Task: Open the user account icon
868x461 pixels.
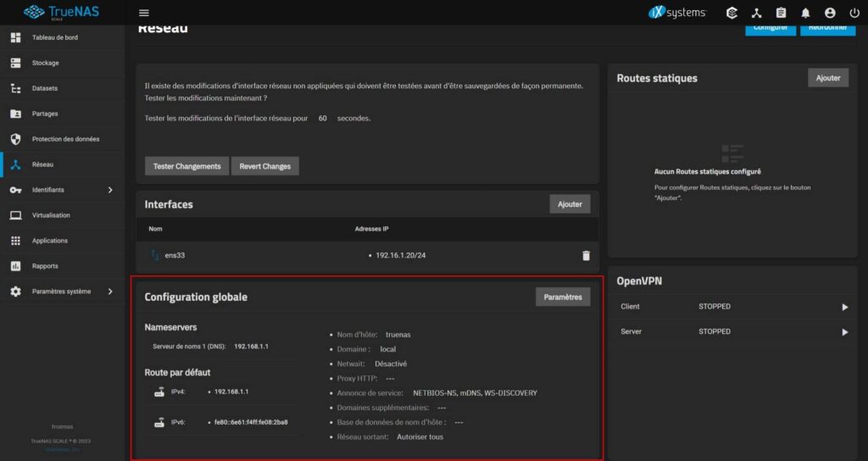Action: coord(829,13)
